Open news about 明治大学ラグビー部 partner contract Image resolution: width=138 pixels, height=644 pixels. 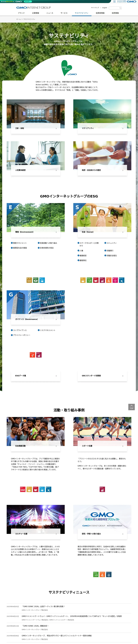point(57,636)
